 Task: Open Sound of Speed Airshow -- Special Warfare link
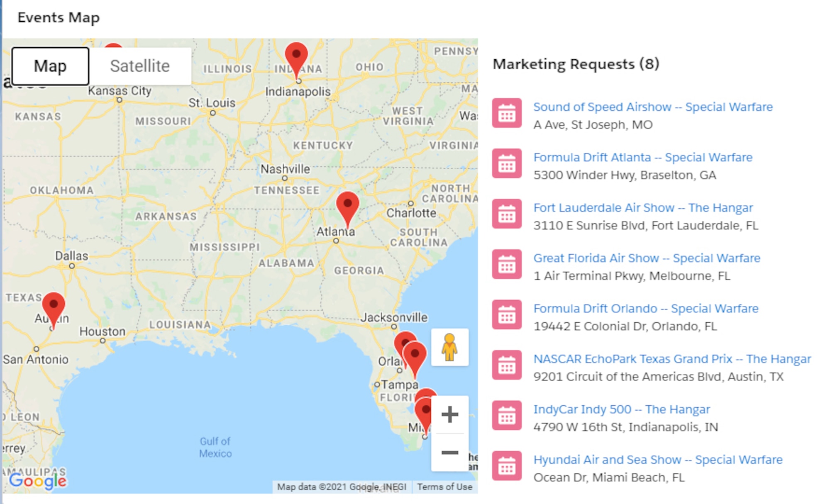point(653,107)
